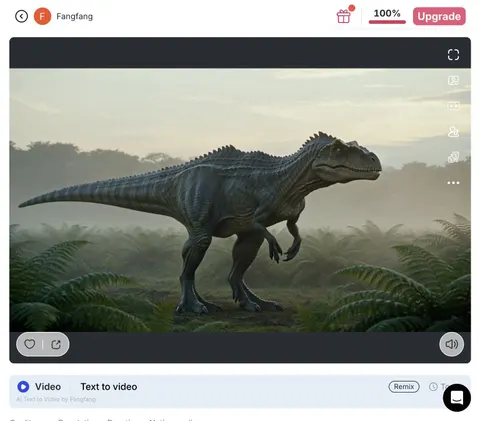Click the "Video" label
The image size is (480, 421).
(x=48, y=387)
